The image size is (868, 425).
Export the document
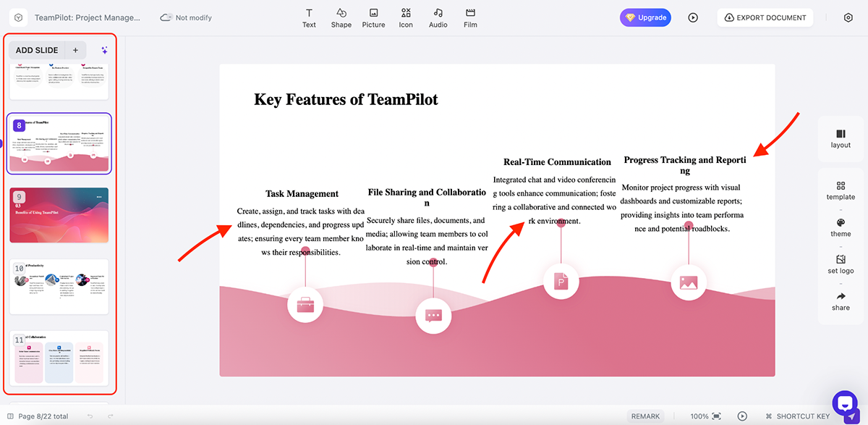[x=765, y=17]
